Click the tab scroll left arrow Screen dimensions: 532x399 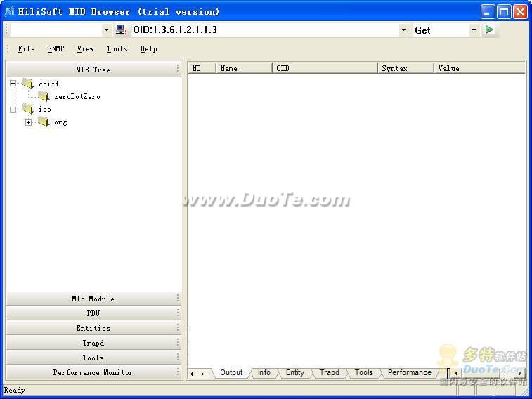click(x=192, y=374)
